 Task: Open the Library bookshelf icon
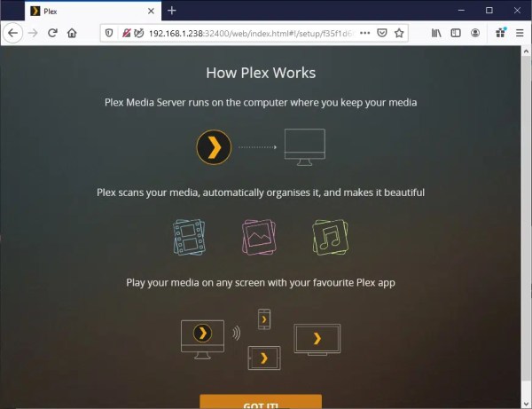coord(436,33)
